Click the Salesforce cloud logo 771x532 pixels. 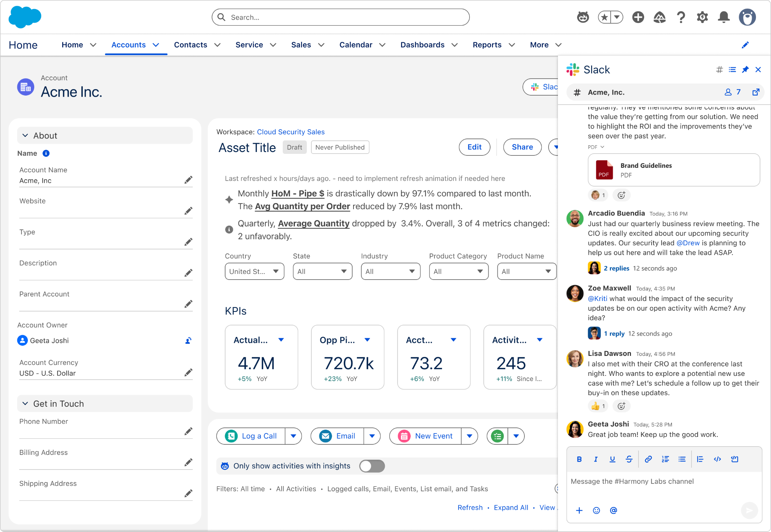coord(24,17)
